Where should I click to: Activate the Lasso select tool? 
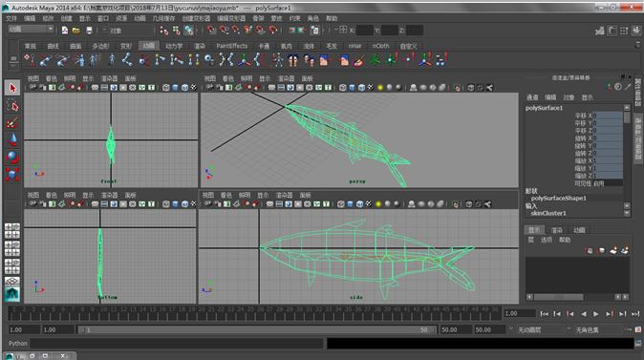12,105
